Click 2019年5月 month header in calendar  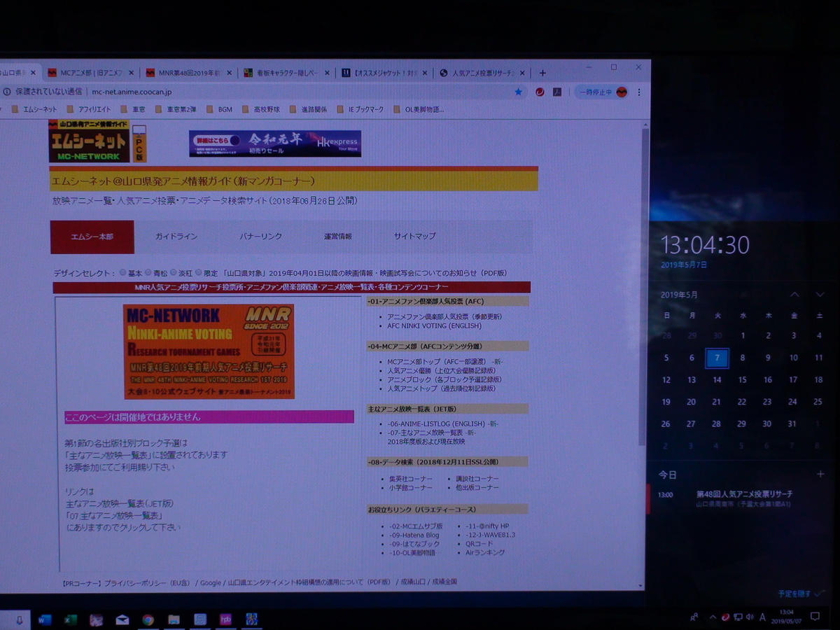[x=679, y=295]
